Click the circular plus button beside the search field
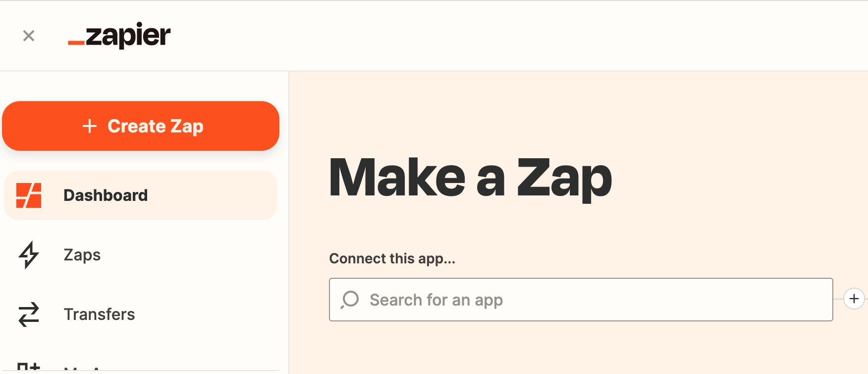 click(x=854, y=299)
